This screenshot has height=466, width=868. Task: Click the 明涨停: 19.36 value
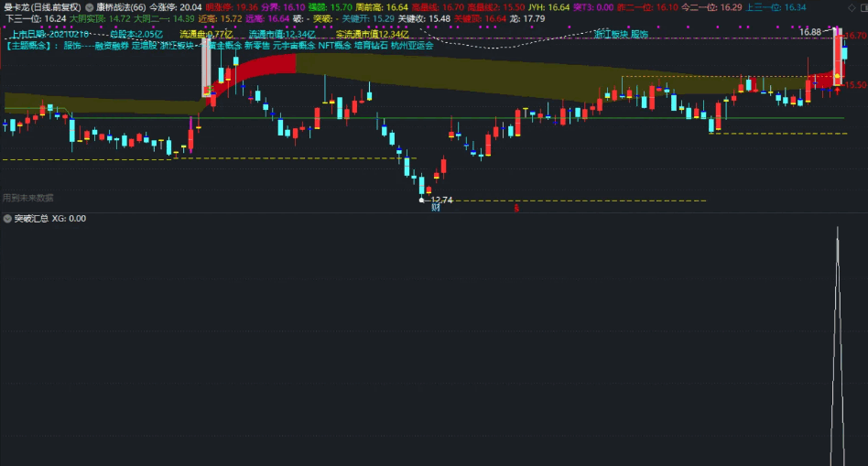click(x=232, y=7)
